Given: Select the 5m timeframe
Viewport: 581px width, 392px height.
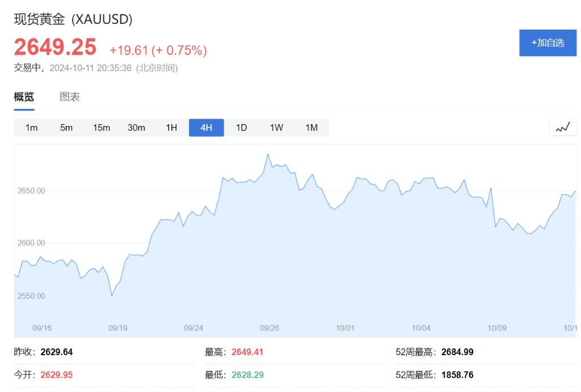Looking at the screenshot, I should point(66,128).
